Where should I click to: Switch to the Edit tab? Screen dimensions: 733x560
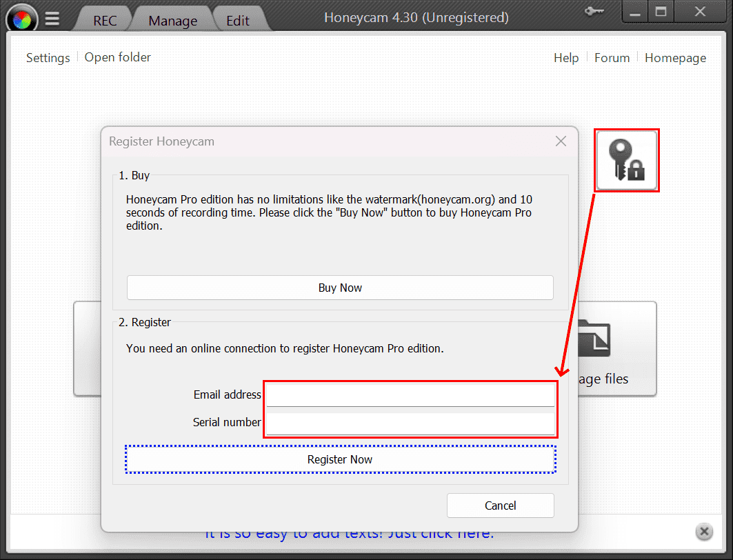pyautogui.click(x=238, y=21)
